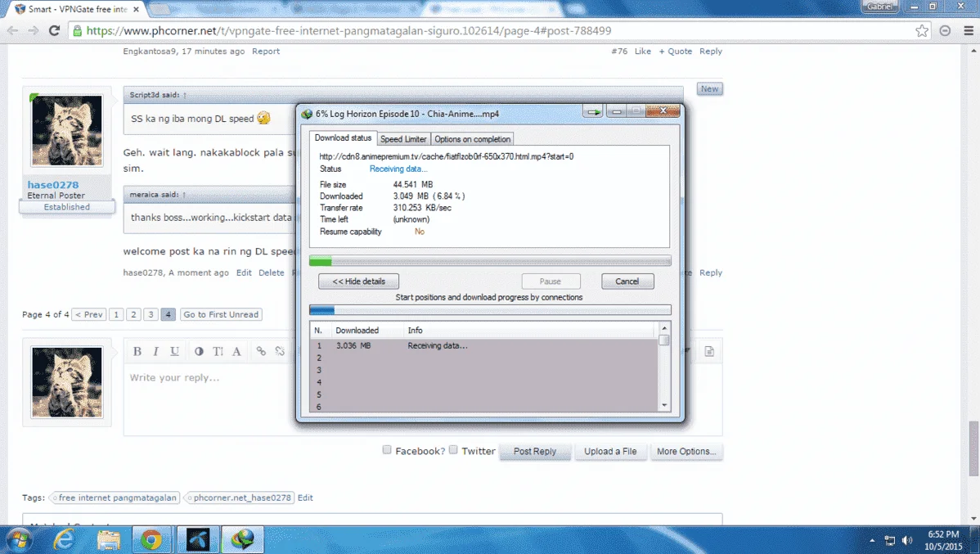980x554 pixels.
Task: Open the font size tool
Action: click(218, 351)
